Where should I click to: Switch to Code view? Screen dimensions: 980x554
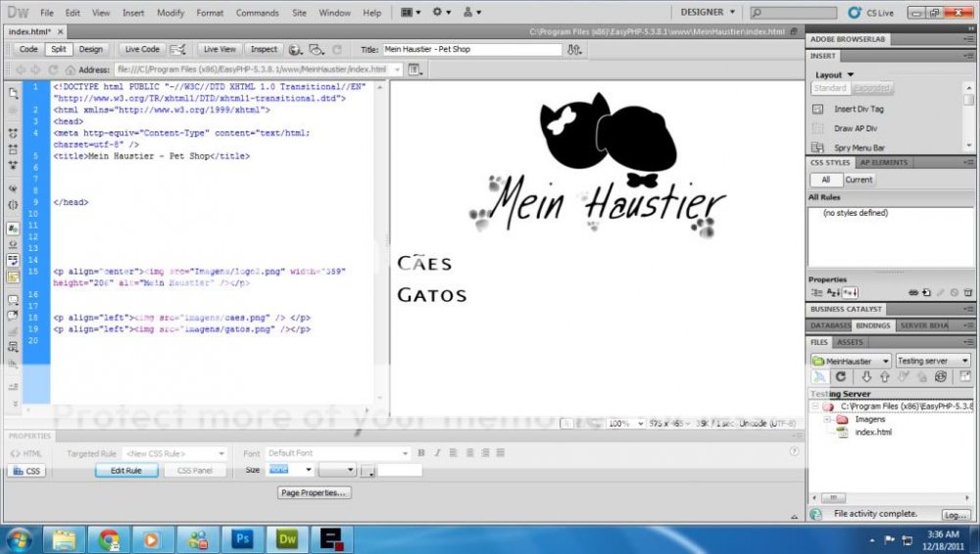pos(28,49)
